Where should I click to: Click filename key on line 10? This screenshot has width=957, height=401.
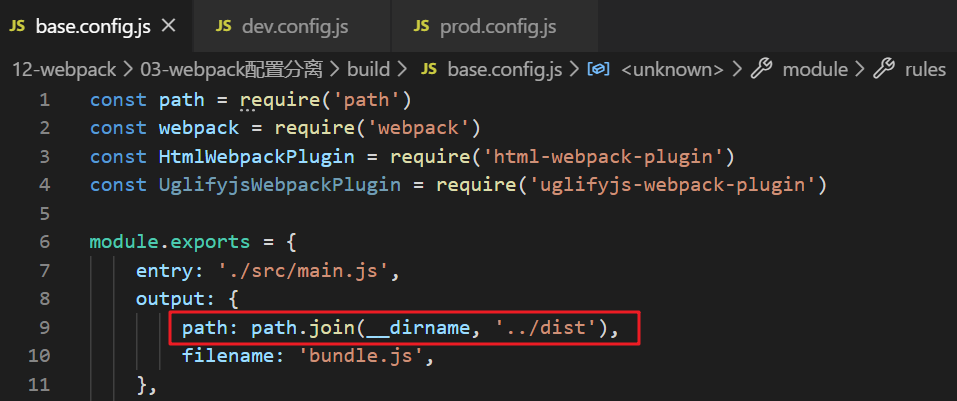coord(227,356)
